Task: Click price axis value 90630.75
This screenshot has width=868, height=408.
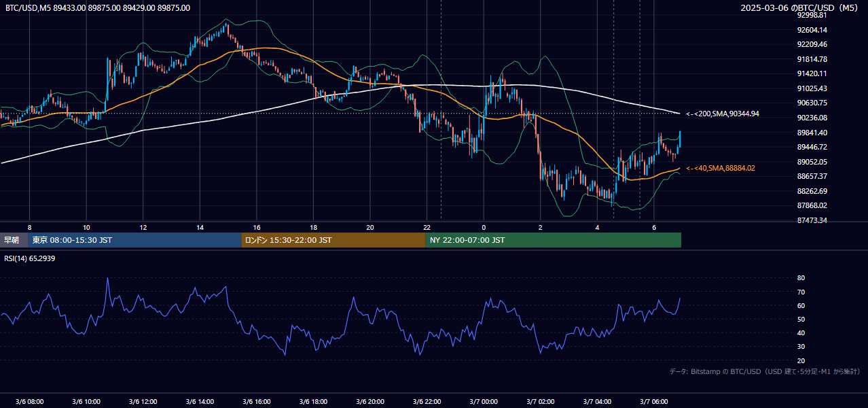Action: [x=812, y=103]
